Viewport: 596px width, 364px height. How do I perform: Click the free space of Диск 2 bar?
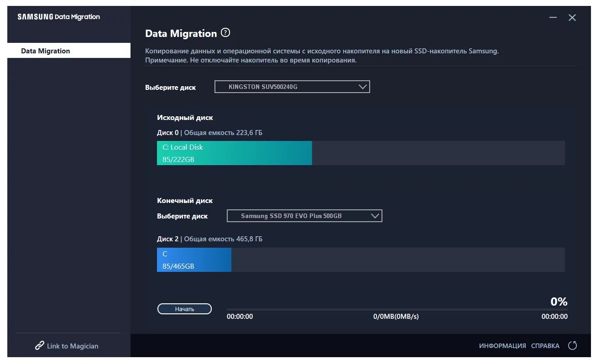[x=398, y=260]
